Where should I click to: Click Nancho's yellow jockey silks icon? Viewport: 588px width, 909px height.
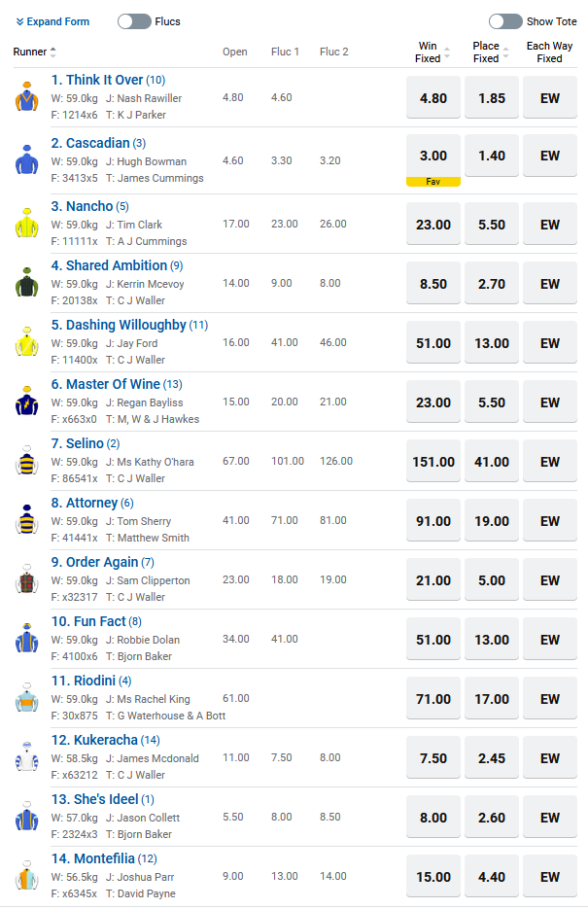click(x=25, y=224)
